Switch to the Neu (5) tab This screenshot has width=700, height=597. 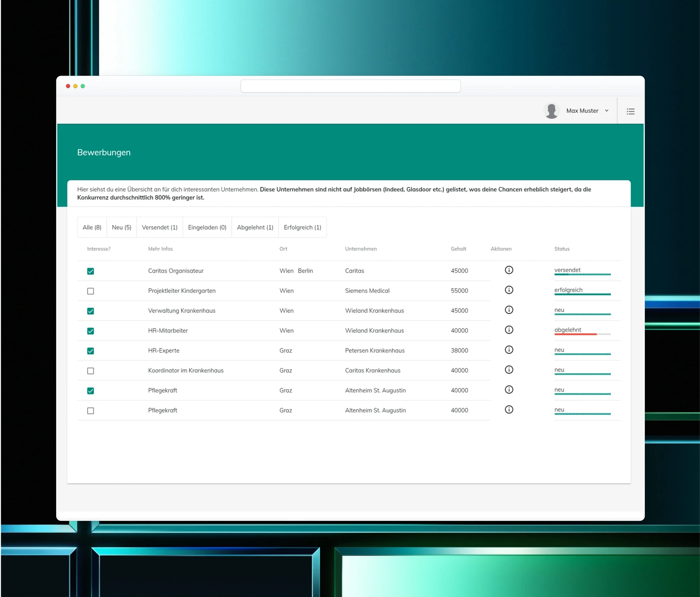click(x=121, y=227)
